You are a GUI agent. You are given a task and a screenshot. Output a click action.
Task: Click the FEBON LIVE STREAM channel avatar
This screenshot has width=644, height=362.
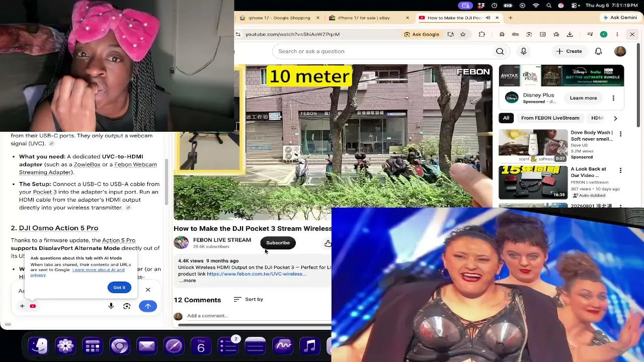coord(181,243)
